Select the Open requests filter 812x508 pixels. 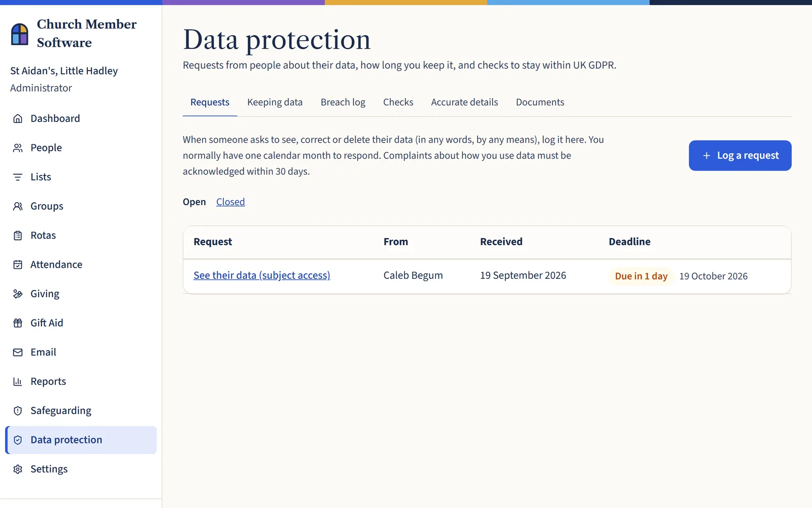[x=194, y=202]
